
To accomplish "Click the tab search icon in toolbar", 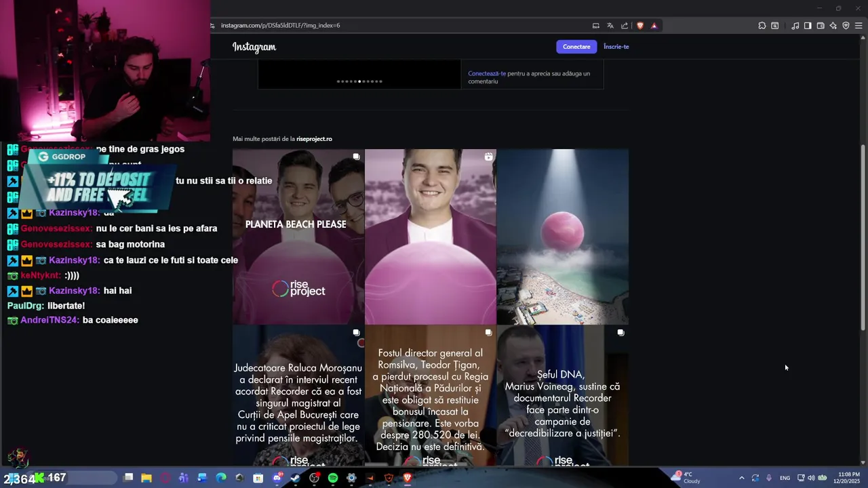I will pos(775,26).
